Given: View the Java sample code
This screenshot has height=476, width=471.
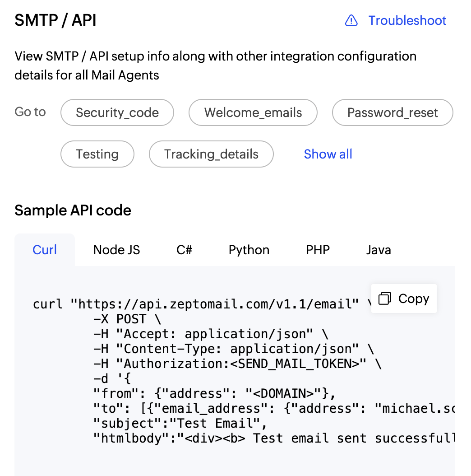Looking at the screenshot, I should click(379, 250).
